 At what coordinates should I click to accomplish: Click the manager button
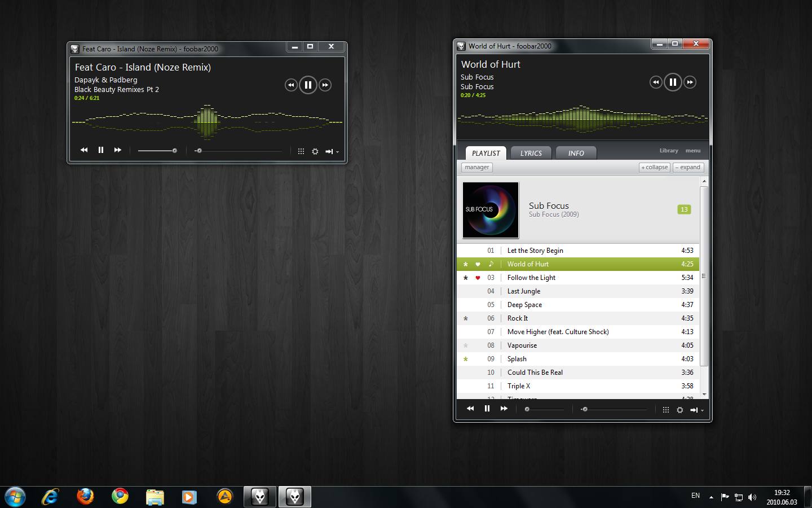tap(477, 168)
